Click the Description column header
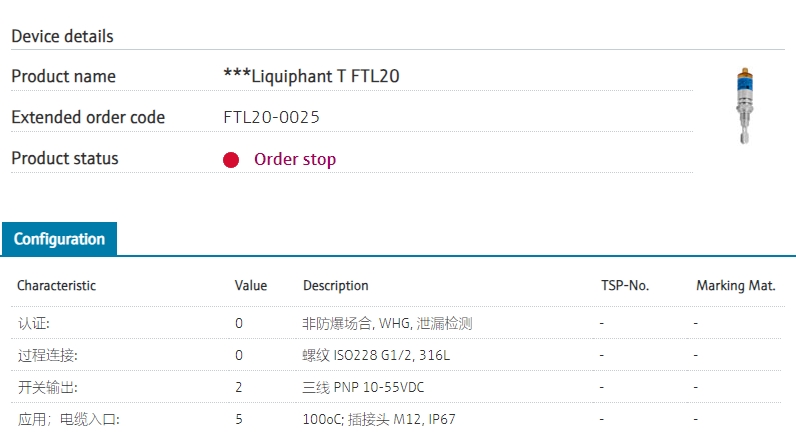 (336, 286)
